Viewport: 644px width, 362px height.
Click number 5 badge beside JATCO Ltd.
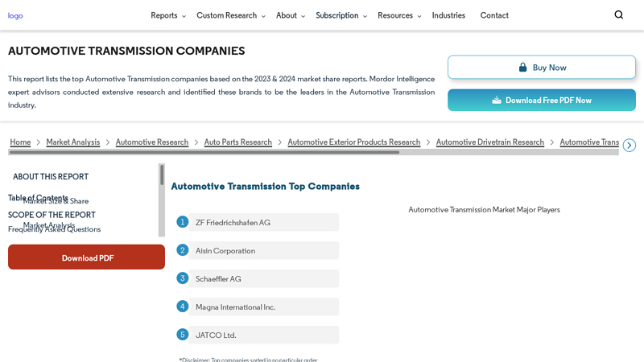(x=183, y=335)
